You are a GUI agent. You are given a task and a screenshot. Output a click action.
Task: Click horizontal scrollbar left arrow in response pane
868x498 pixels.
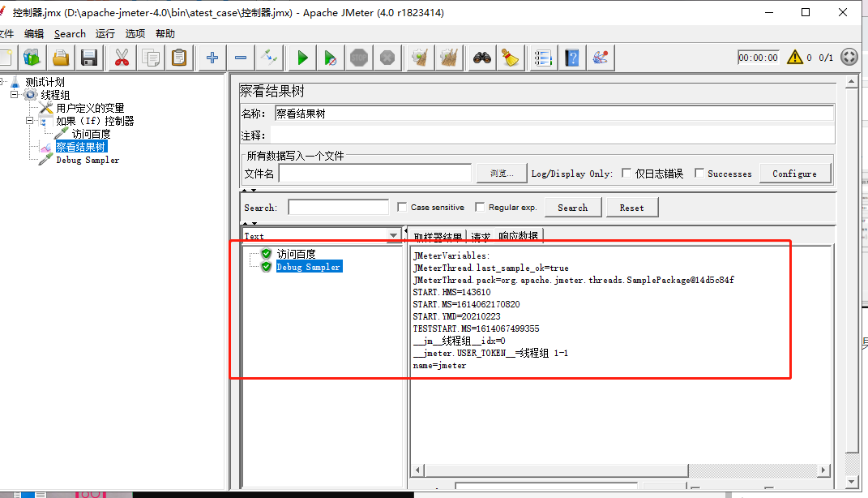tap(418, 470)
